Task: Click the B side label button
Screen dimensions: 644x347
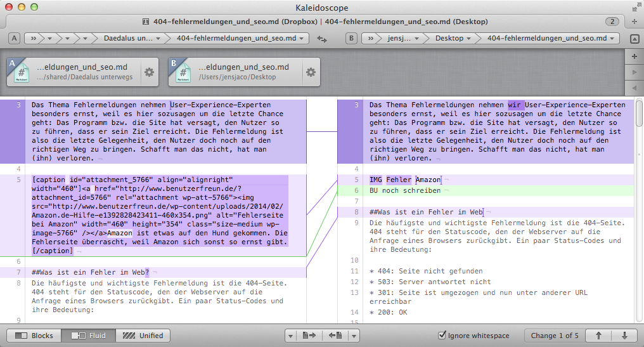Action: pos(351,38)
